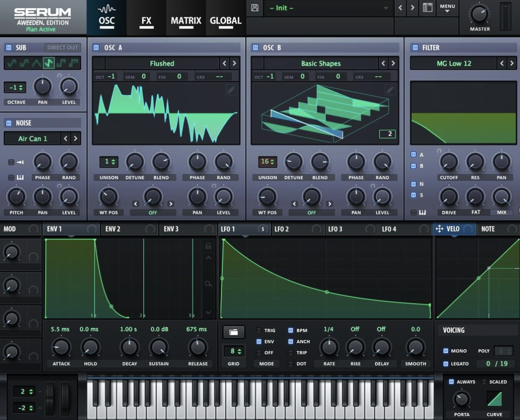Toggle OSC B enable switch
The image size is (520, 420).
[255, 47]
